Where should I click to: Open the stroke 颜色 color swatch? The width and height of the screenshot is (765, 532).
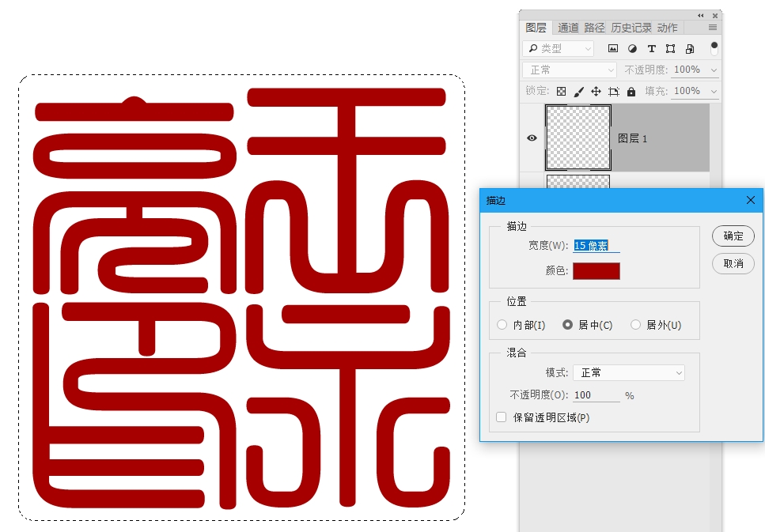(x=596, y=270)
